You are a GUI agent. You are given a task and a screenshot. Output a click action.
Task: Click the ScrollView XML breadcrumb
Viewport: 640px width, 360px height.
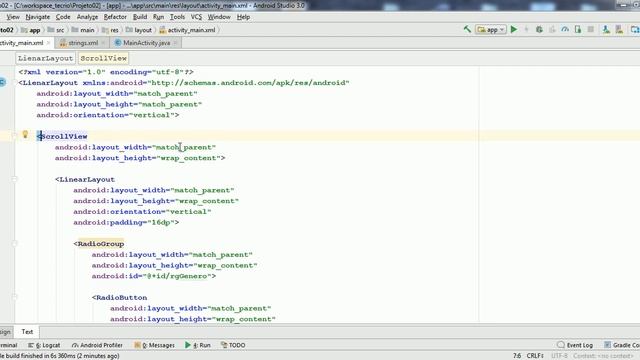coord(104,58)
